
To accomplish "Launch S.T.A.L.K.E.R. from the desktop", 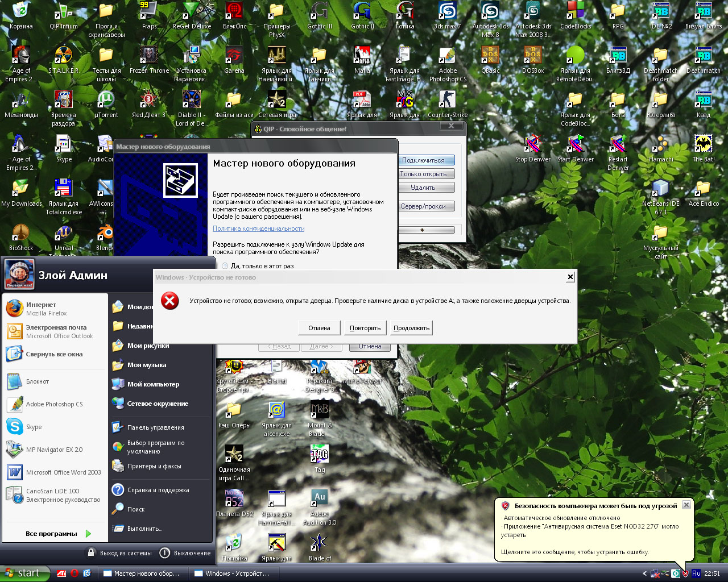I will [63, 57].
